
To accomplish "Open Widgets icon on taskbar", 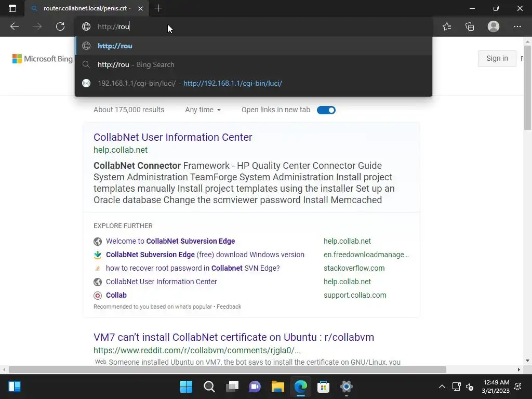I will [x=14, y=387].
